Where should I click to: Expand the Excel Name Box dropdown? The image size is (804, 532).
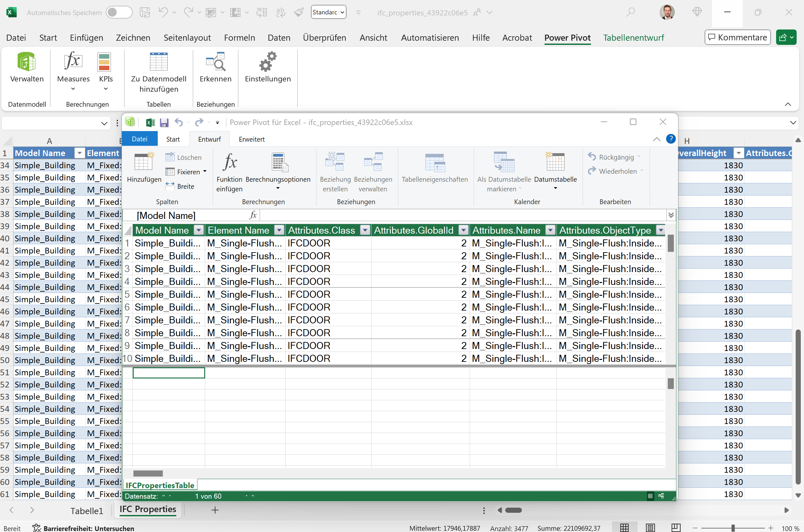coord(104,123)
